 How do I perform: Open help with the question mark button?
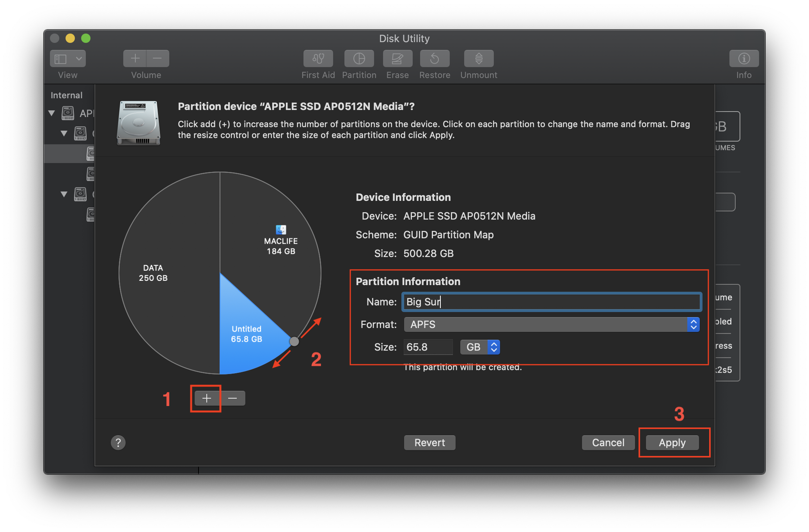(x=118, y=443)
